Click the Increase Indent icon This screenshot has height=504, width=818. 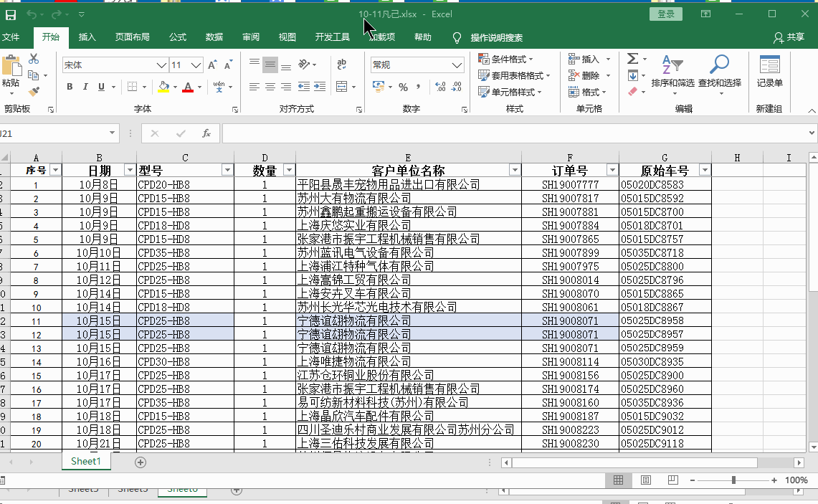point(320,87)
